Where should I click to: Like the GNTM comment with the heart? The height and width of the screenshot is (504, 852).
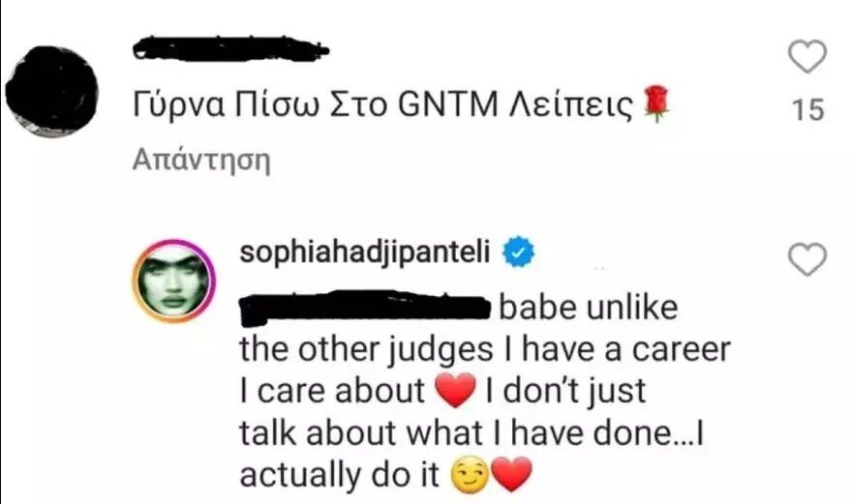807,57
